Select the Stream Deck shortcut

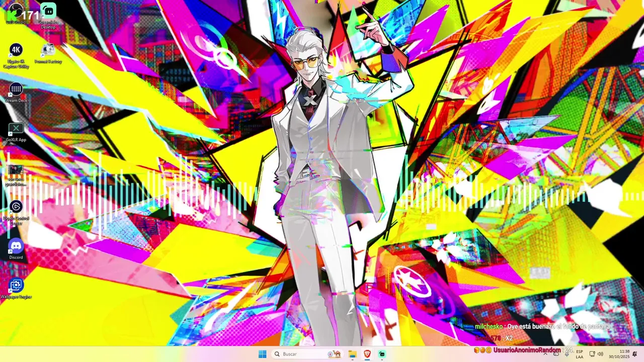(16, 93)
